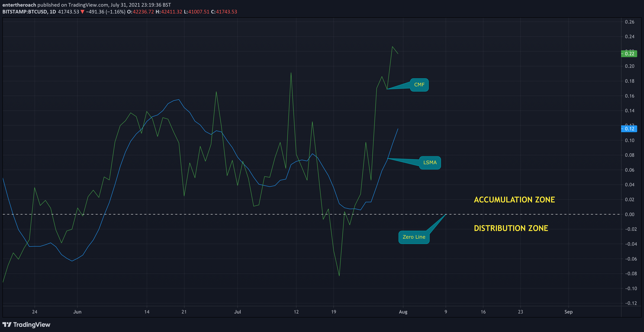Click the −0.02 value on price scale
This screenshot has height=332, width=644.
[631, 229]
